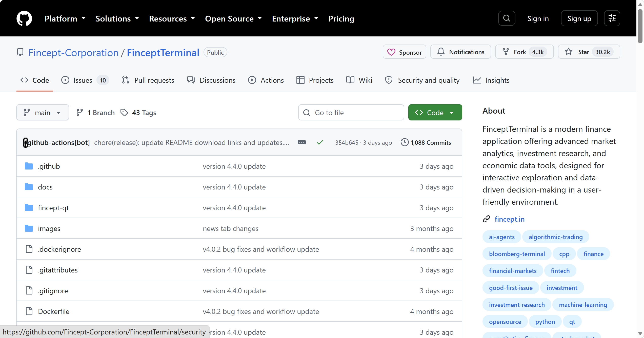Open the Pull requests tab
Image resolution: width=644 pixels, height=338 pixels.
pyautogui.click(x=148, y=80)
